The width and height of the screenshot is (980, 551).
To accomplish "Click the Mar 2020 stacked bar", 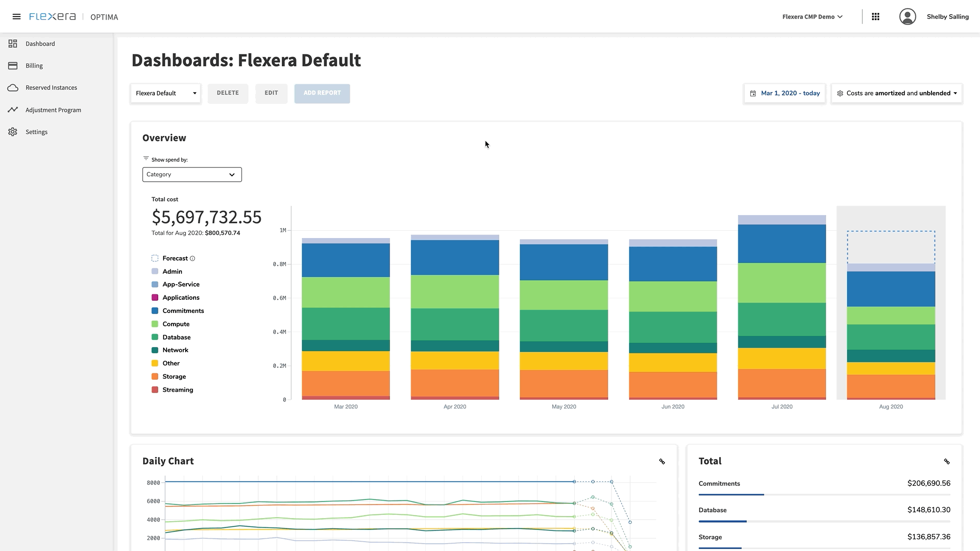I will point(346,319).
